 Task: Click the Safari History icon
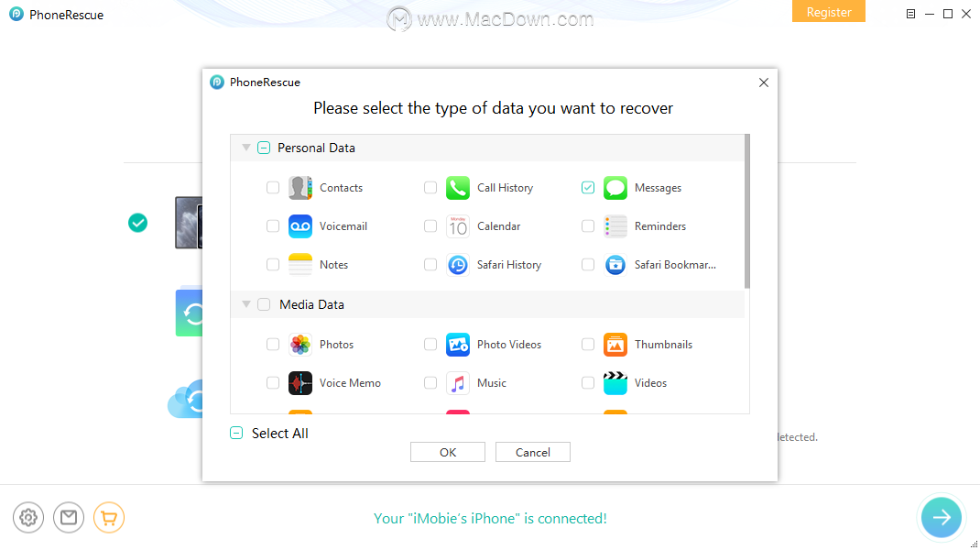click(x=458, y=265)
